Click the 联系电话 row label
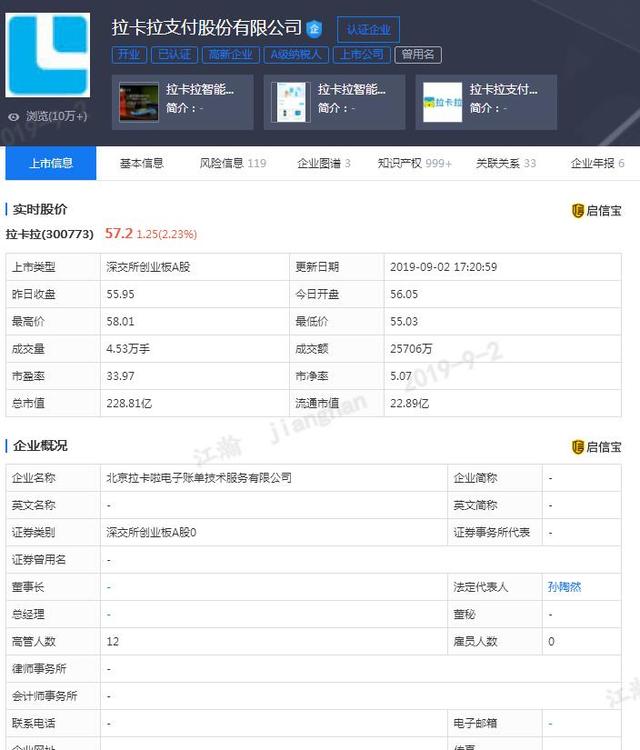The image size is (640, 750). tap(33, 723)
